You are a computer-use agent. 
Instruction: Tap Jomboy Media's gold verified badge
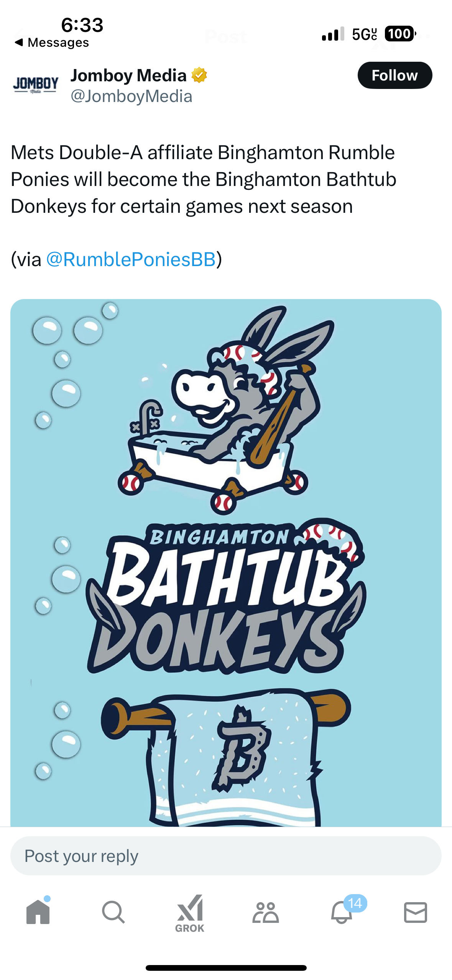[199, 75]
